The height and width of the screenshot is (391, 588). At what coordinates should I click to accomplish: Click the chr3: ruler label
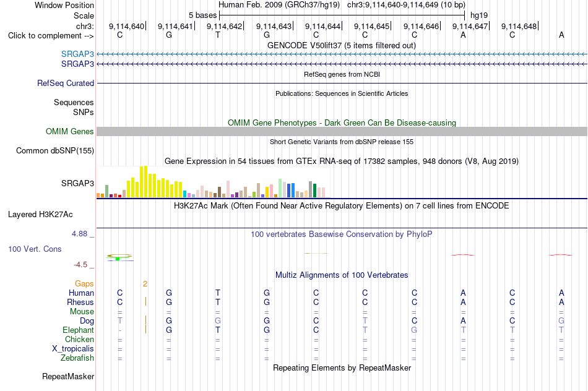pyautogui.click(x=85, y=26)
